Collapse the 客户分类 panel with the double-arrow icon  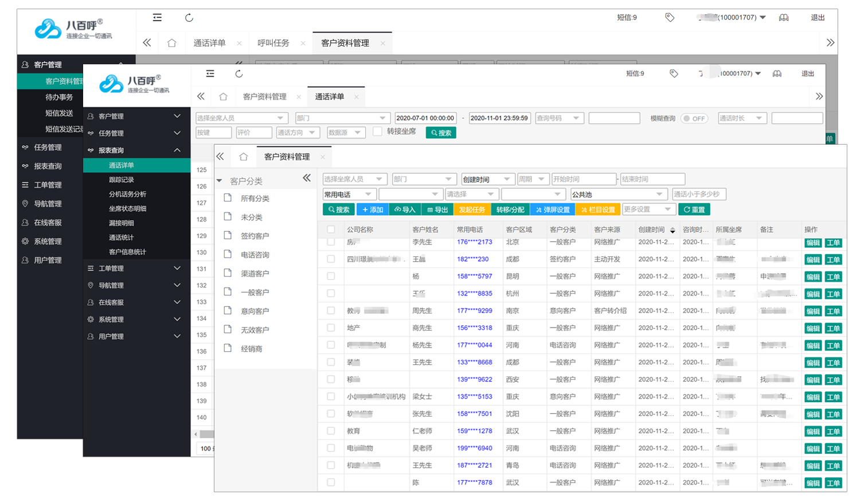coord(307,178)
